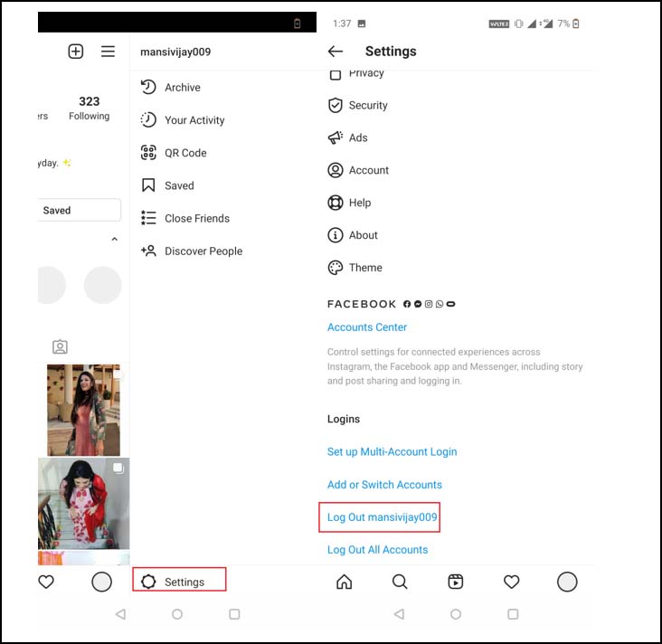Click the Ads megaphone icon
Screen dimensions: 662x644
336,137
